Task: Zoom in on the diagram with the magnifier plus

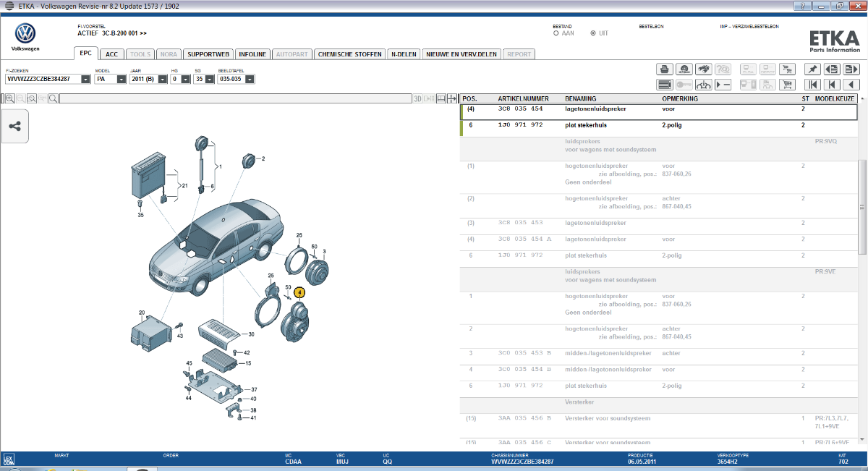Action: pos(10,98)
